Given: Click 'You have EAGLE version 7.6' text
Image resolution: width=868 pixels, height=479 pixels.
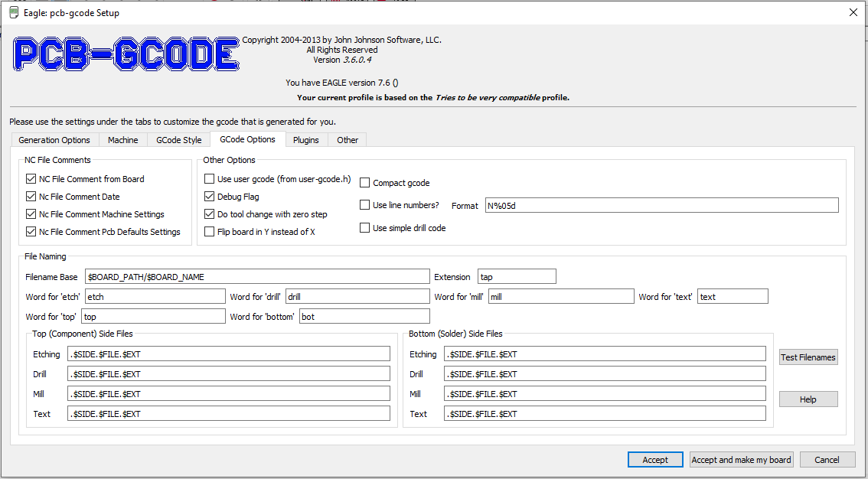Looking at the screenshot, I should pos(341,83).
